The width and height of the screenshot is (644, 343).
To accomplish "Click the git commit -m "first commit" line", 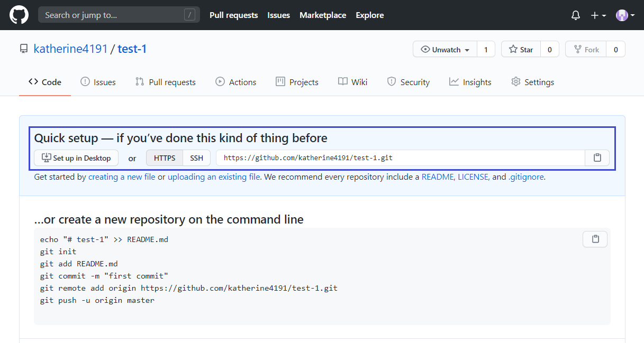I will click(104, 276).
